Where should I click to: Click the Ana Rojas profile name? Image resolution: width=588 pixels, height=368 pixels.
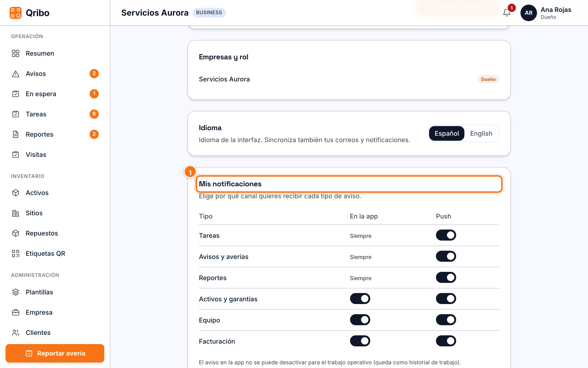tap(556, 10)
